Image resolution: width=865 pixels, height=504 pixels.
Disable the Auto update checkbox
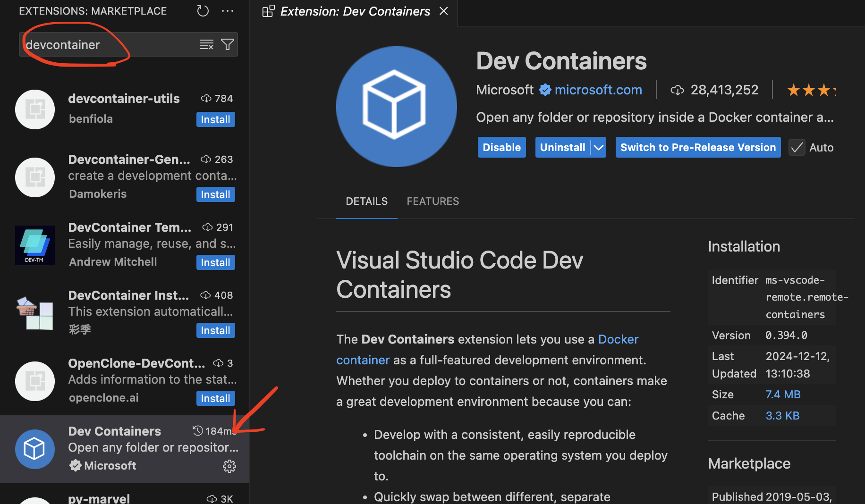pos(797,147)
